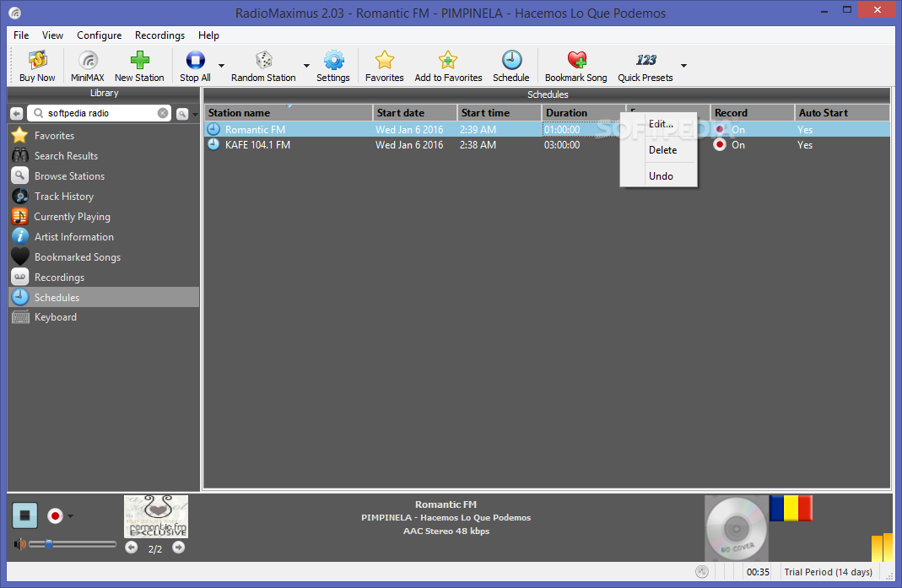Sort by Start date column
This screenshot has height=588, width=902.
415,113
